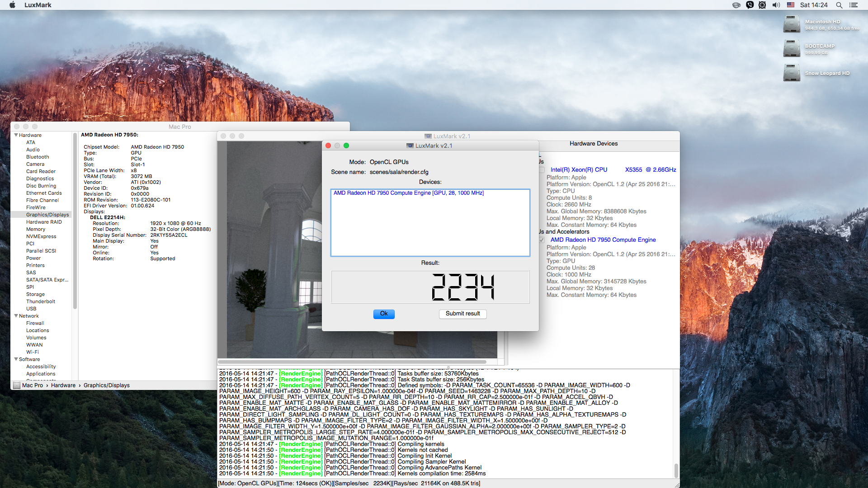The height and width of the screenshot is (488, 868).
Task: Select the BOOTCAMP drive icon
Action: coord(792,48)
